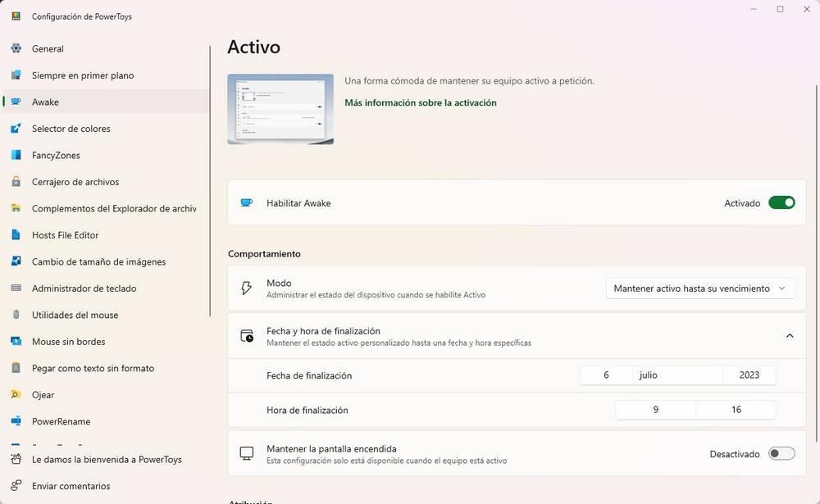
Task: Click the Selector de colores eyedropper icon
Action: [x=16, y=129]
